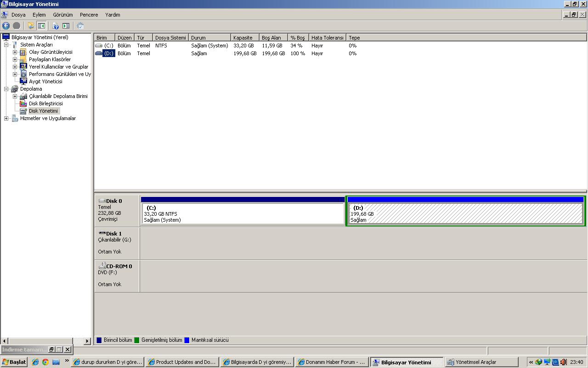This screenshot has height=368, width=588.
Task: Click the Çıkarılabilir Depolama Birimi icon
Action: [23, 96]
